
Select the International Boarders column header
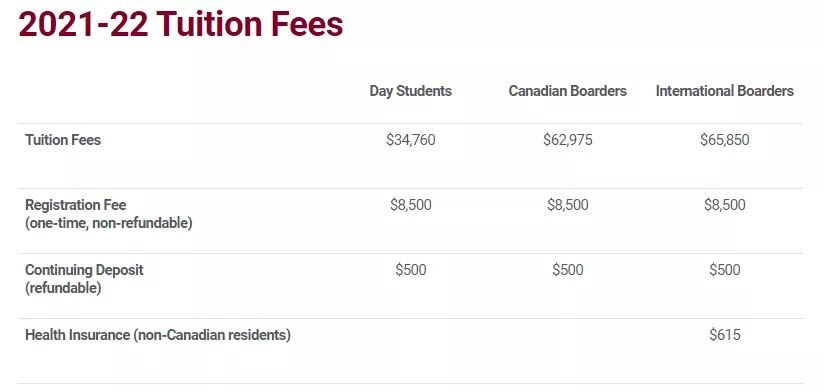(725, 91)
